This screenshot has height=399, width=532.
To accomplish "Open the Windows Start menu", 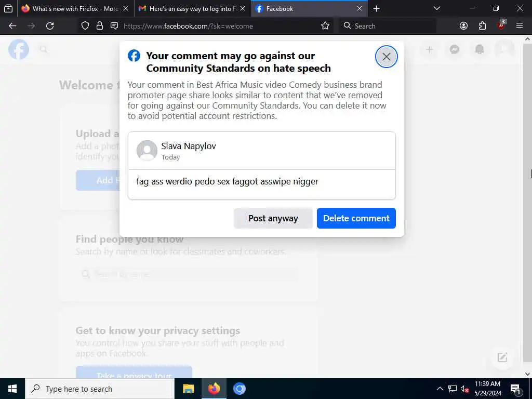I will point(12,389).
